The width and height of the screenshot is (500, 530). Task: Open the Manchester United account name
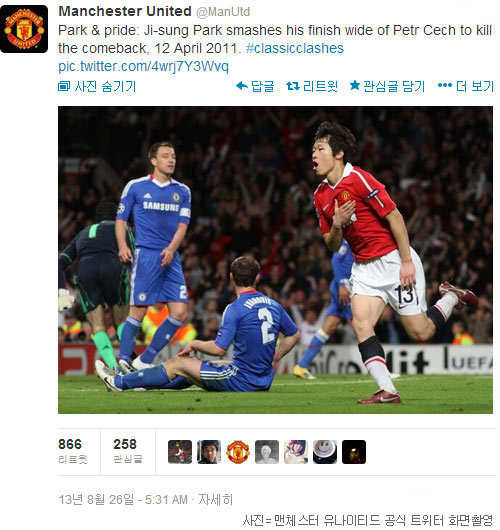click(x=125, y=11)
